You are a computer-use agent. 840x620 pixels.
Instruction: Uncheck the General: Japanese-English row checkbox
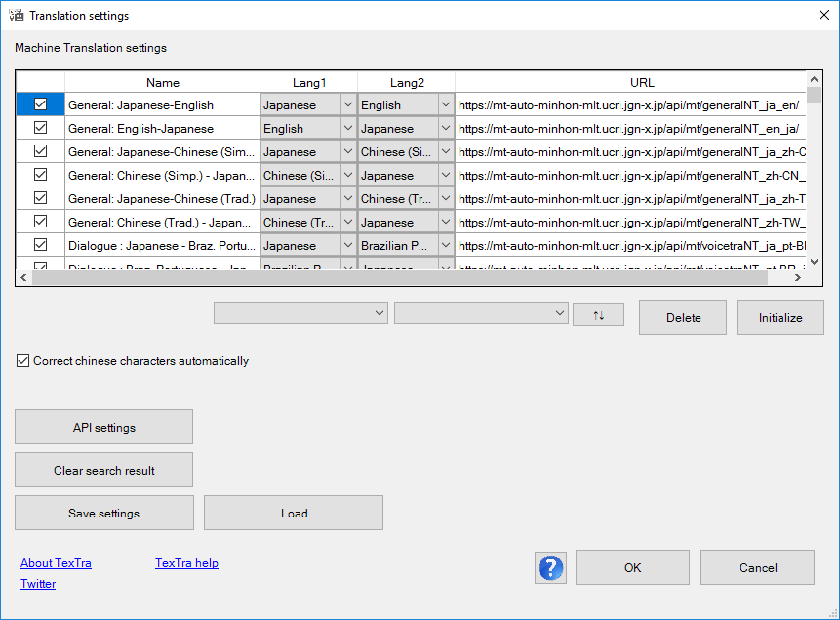pyautogui.click(x=40, y=104)
